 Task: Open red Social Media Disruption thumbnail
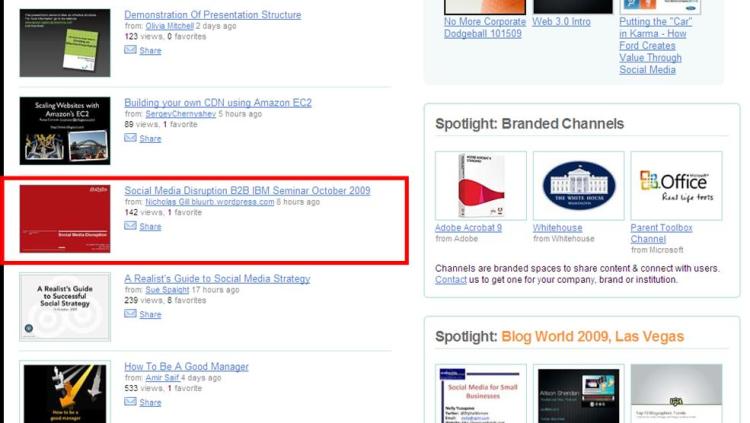tap(65, 219)
